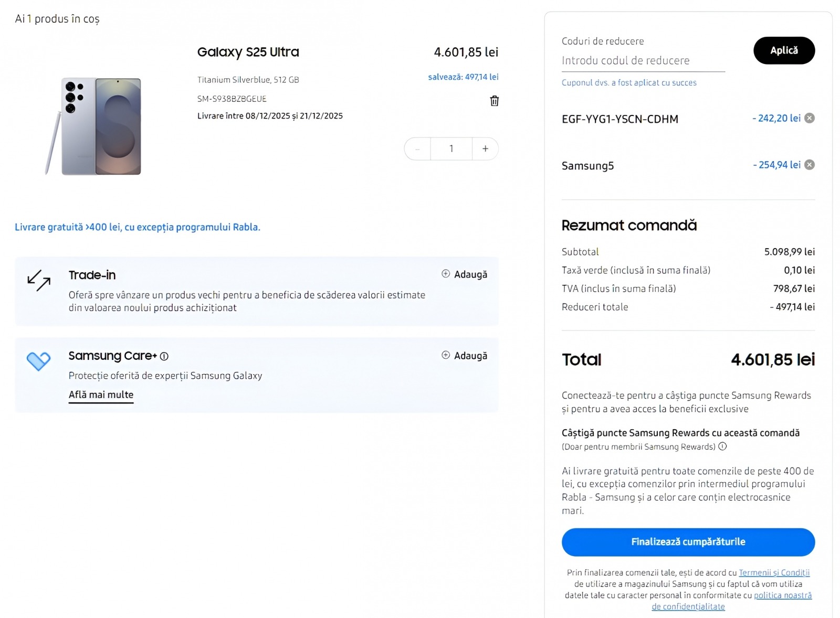Click the Trade-in arrows icon

coord(39,280)
